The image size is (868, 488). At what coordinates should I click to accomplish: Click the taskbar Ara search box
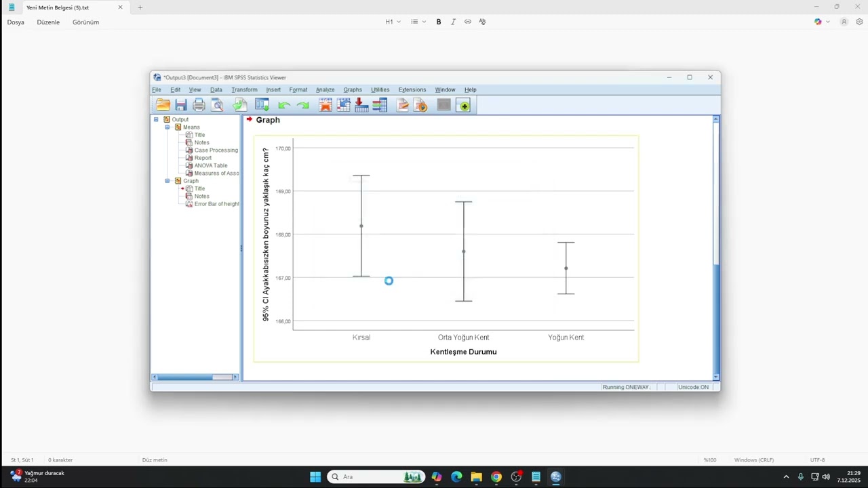pyautogui.click(x=376, y=476)
